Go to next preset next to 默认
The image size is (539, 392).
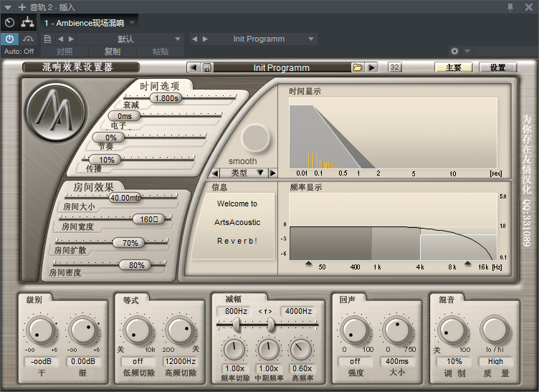coord(71,39)
